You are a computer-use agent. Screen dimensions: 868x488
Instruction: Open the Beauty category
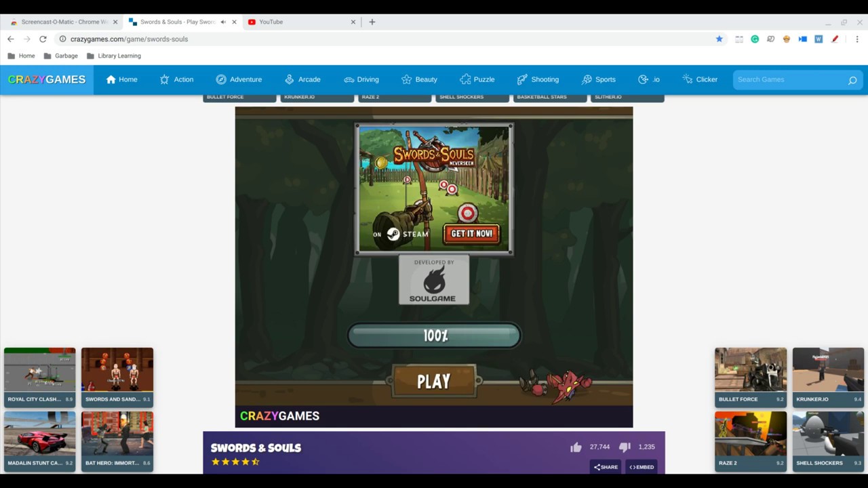coord(419,79)
